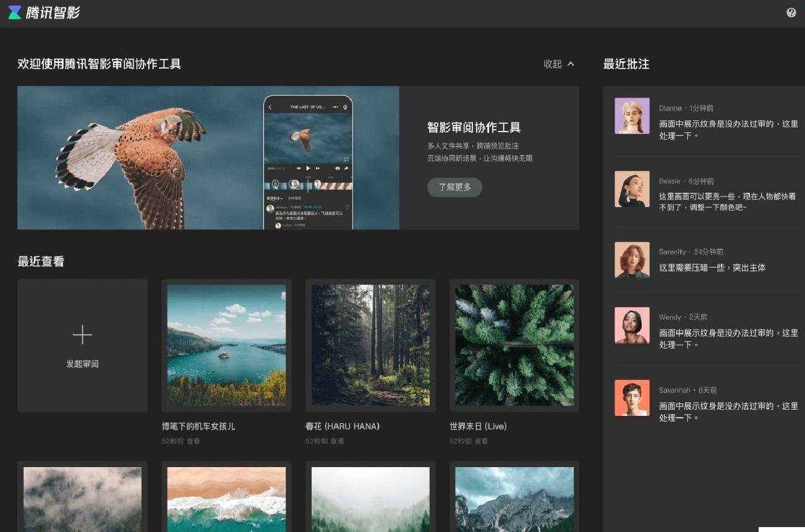The width and height of the screenshot is (805, 532).
Task: Click the banner title 智影审阅协作工具
Action: (474, 128)
